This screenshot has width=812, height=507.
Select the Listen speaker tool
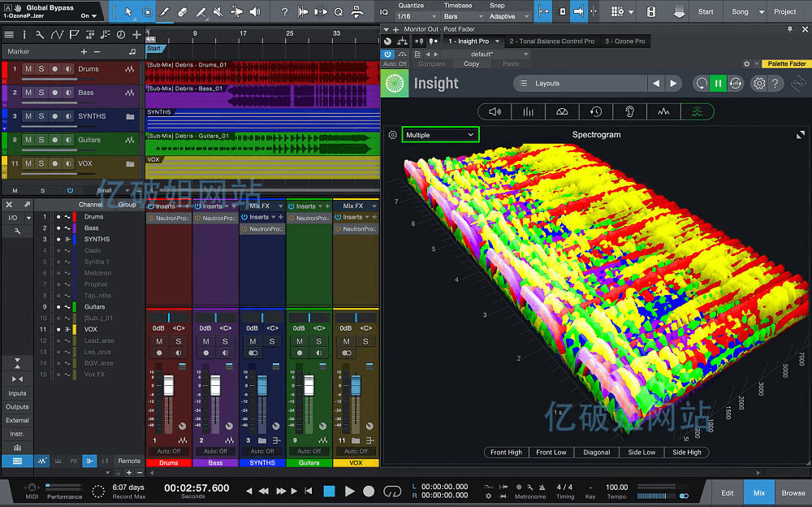pyautogui.click(x=255, y=11)
